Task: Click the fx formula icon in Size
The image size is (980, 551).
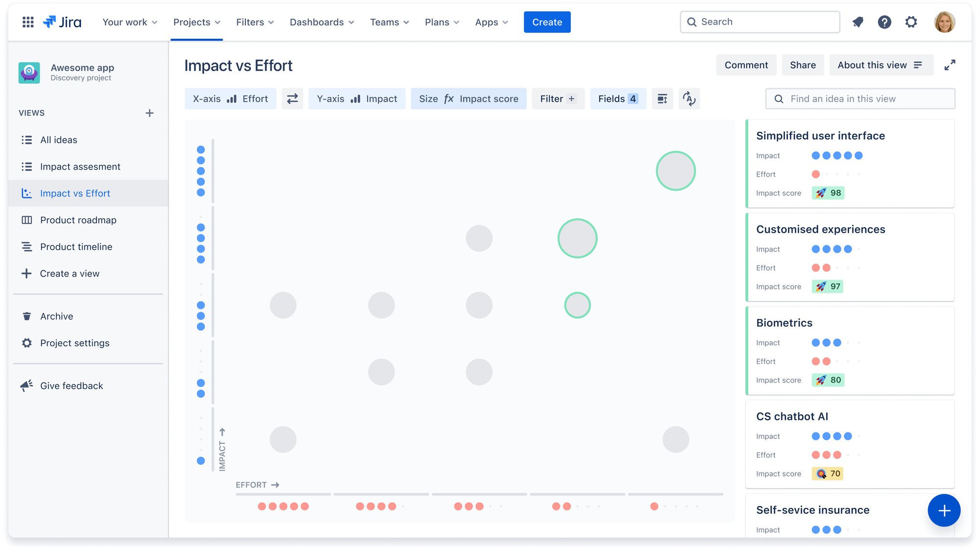Action: click(x=449, y=99)
